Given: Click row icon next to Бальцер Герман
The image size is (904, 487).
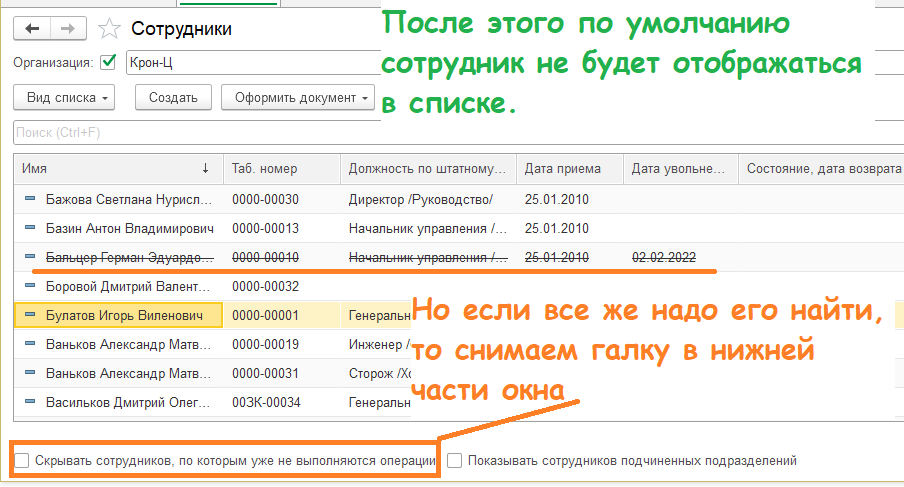Looking at the screenshot, I should click(x=30, y=256).
